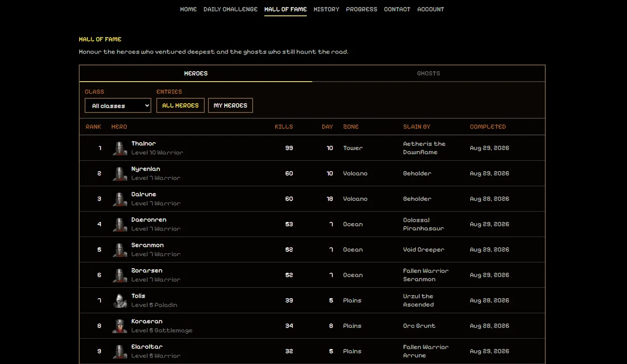This screenshot has width=627, height=364.
Task: Open the Account page
Action: [x=431, y=9]
